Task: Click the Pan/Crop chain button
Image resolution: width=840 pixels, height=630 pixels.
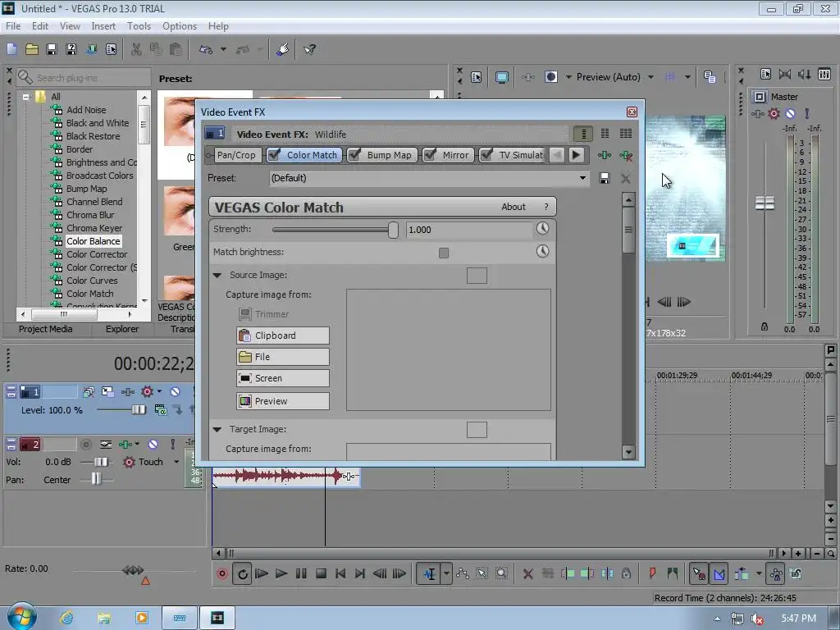Action: (x=236, y=155)
